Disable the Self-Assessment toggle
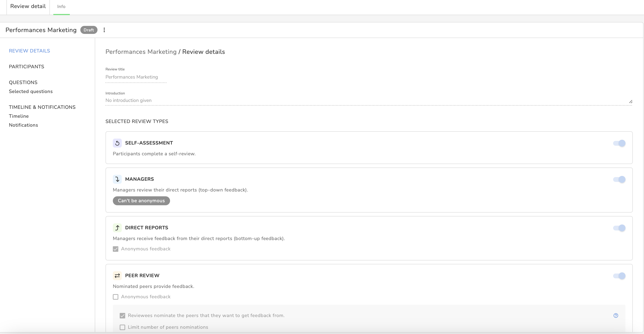 [x=619, y=143]
